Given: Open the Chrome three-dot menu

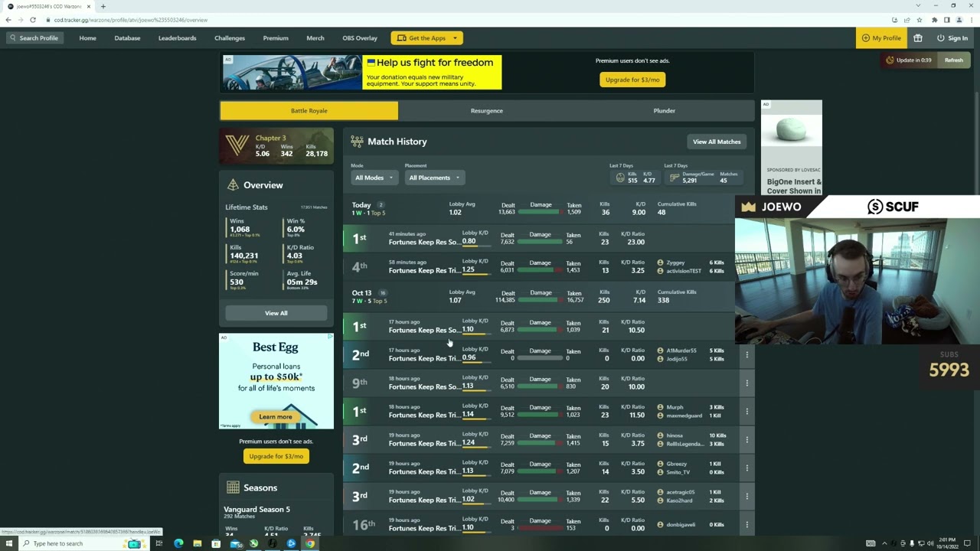Looking at the screenshot, I should [971, 20].
